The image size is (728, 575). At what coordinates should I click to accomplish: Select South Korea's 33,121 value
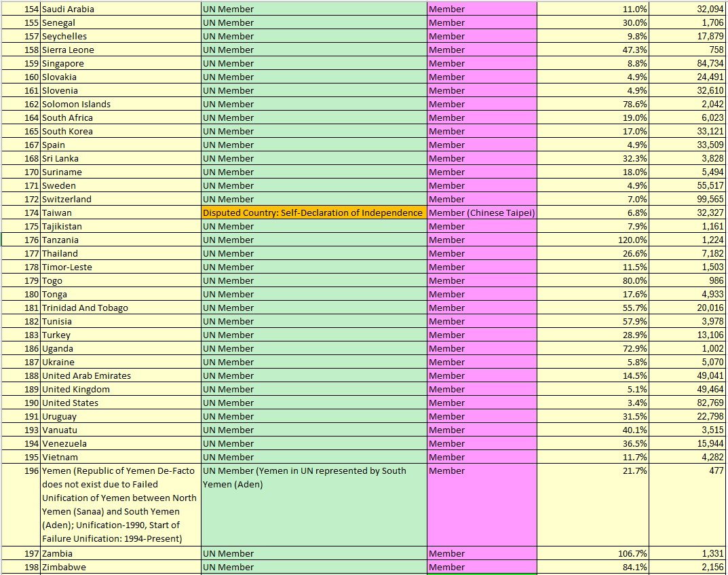click(687, 131)
